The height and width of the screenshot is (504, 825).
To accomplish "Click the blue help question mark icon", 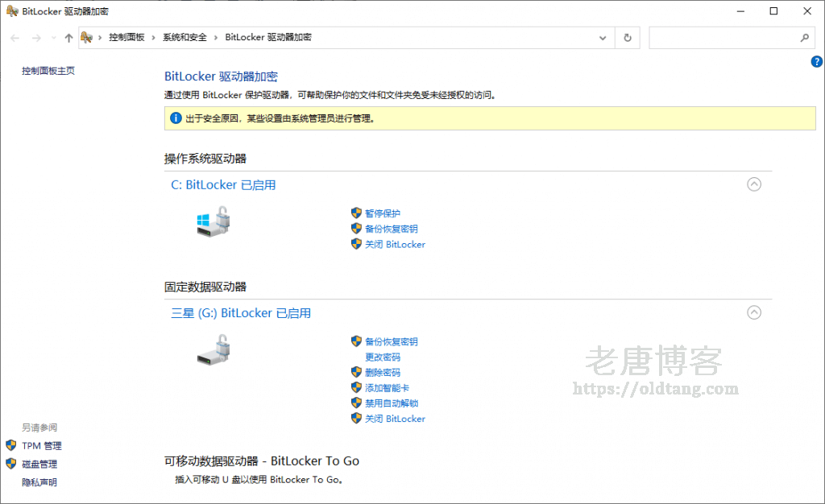I will tap(816, 62).
